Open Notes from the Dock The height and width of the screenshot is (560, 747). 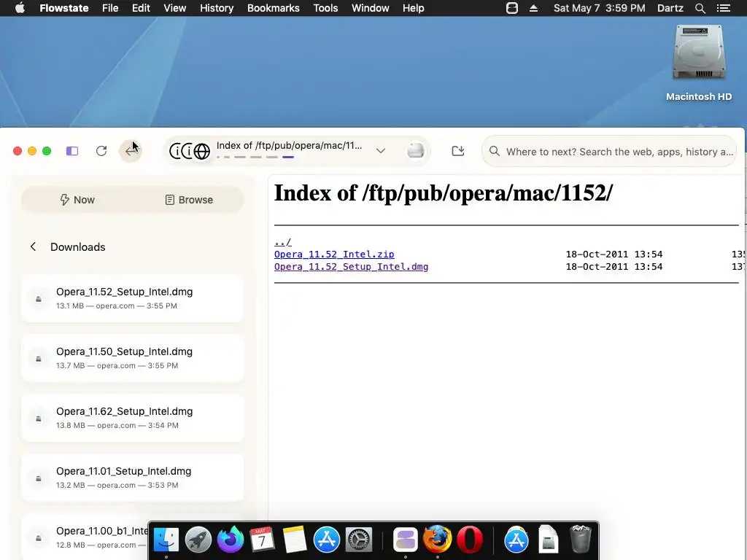[x=295, y=540]
